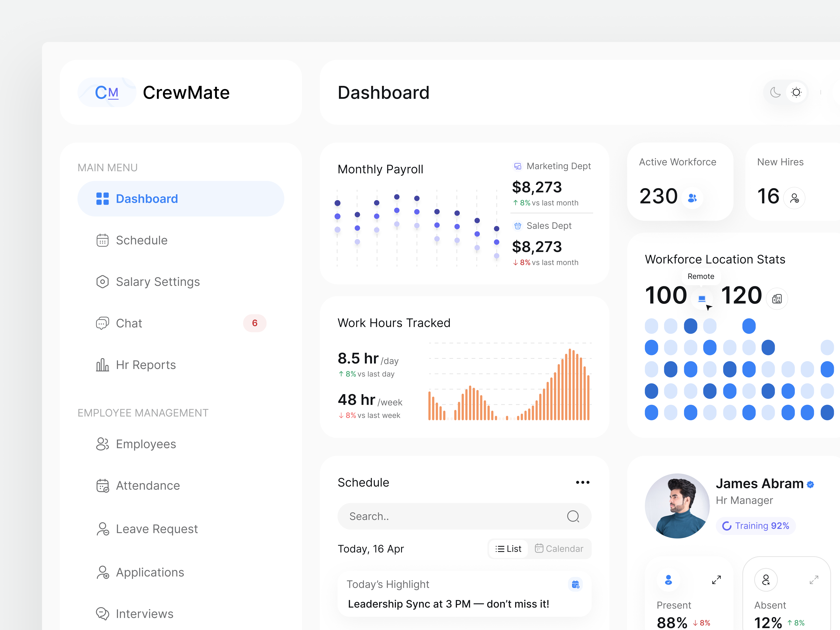Click Today's Highlight calendar icon
Screen dimensions: 840x630
[575, 584]
